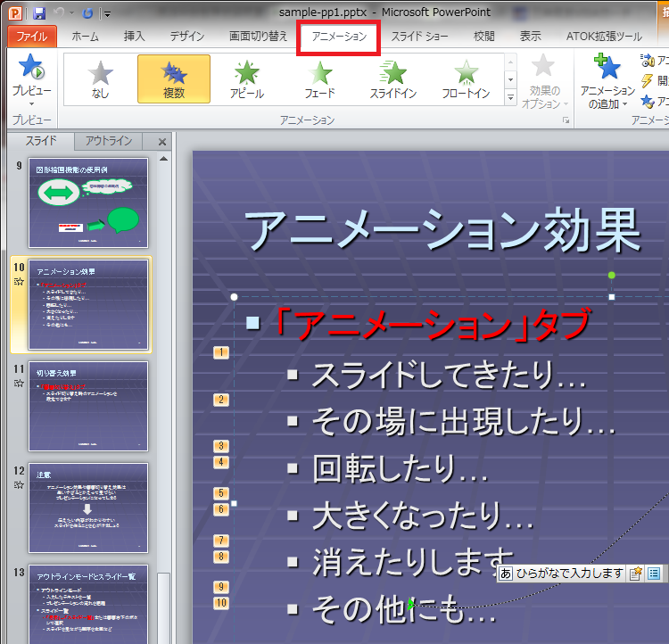Choose the なし animation effect
669x644 pixels.
pos(100,79)
